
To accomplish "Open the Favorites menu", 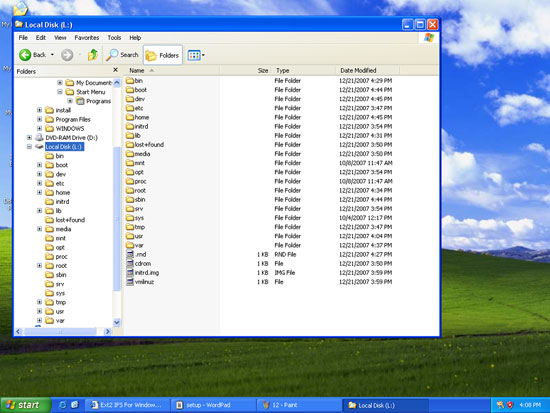I will click(x=87, y=38).
